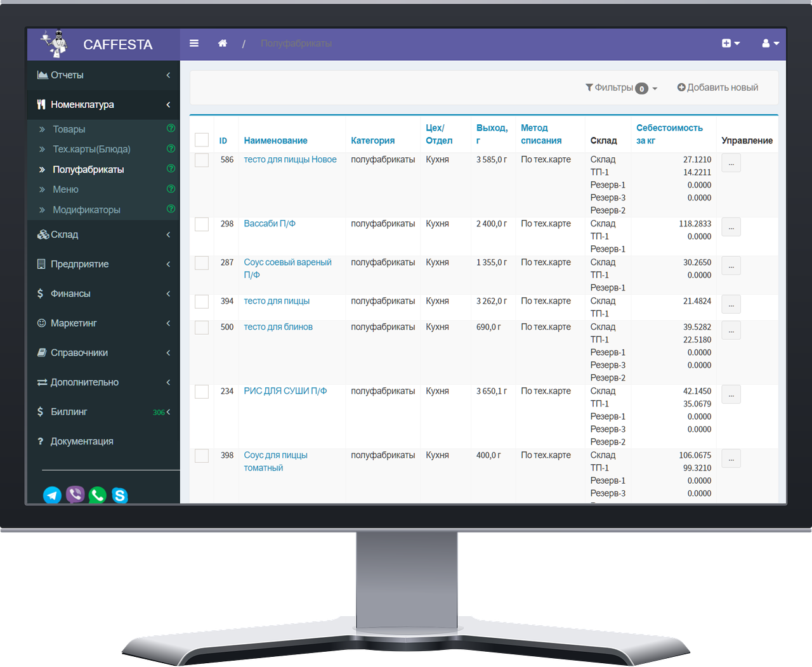Open help icon next to Тех.карты(Блюда)
Viewport: 812px width, 667px height.
click(x=171, y=148)
